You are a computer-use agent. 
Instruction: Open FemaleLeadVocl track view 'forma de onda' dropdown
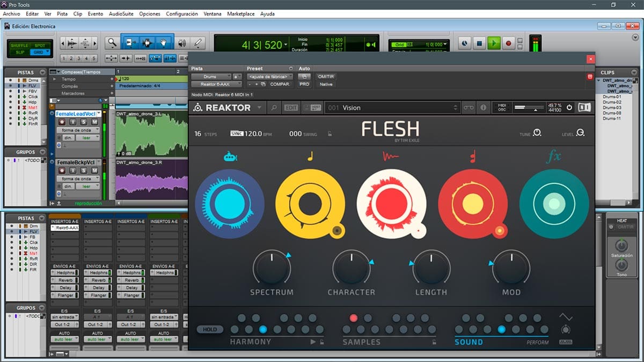click(78, 130)
